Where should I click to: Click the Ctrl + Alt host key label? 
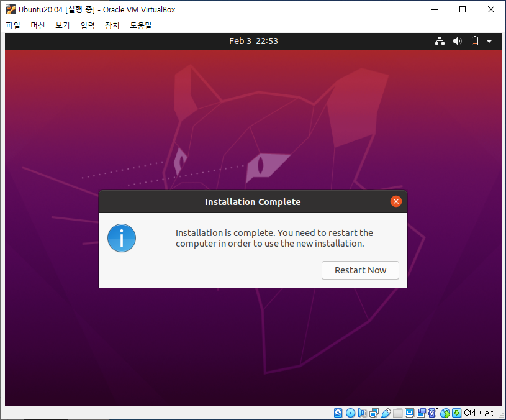tap(479, 413)
